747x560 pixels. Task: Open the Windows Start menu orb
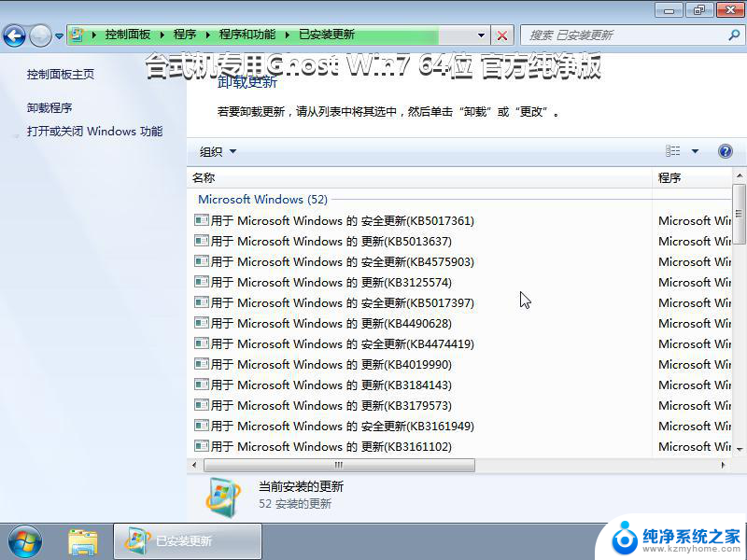(25, 542)
